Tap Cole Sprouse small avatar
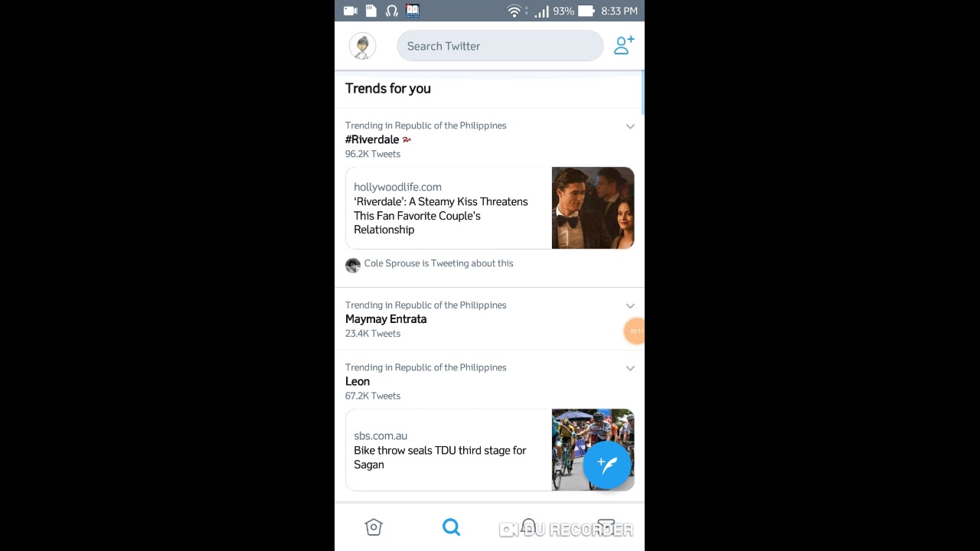Image resolution: width=980 pixels, height=551 pixels. coord(353,265)
